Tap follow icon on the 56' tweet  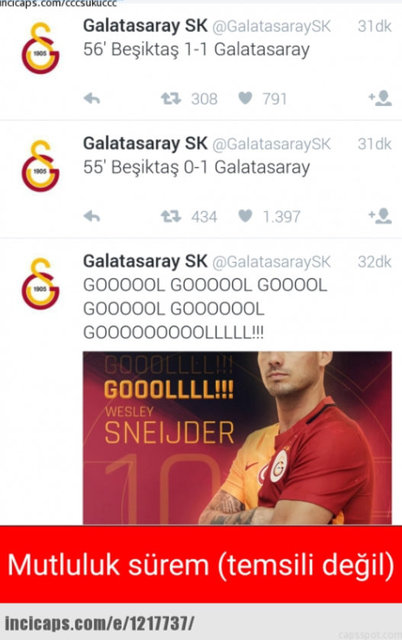pyautogui.click(x=380, y=98)
